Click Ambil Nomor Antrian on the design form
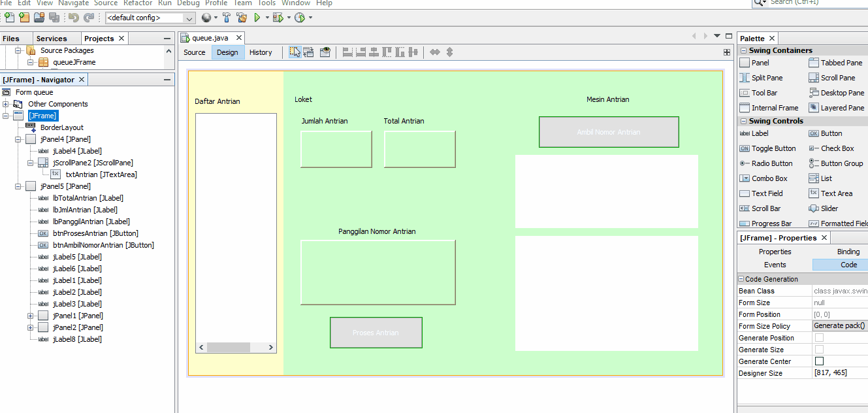 (x=607, y=131)
